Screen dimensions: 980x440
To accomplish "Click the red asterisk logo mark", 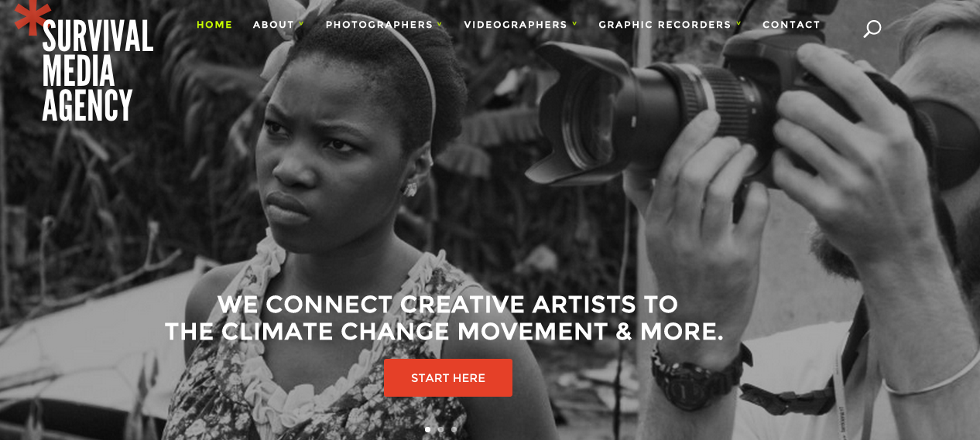I will point(33,19).
